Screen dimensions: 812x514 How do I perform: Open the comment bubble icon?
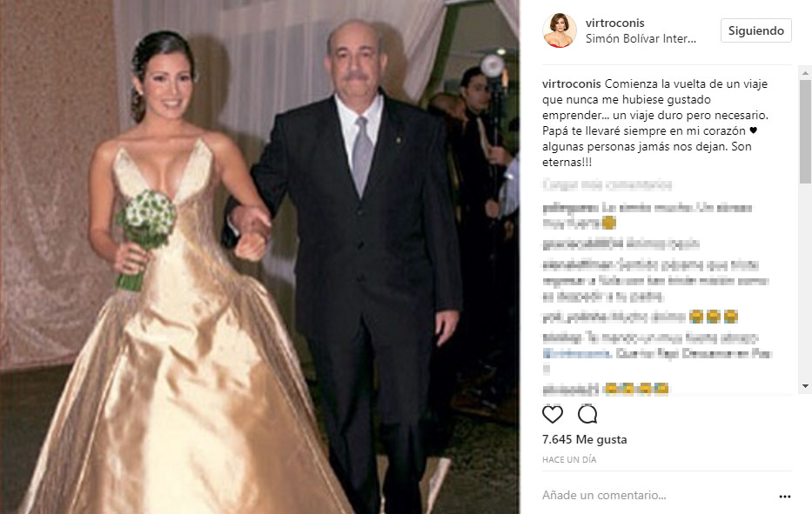[x=587, y=414]
